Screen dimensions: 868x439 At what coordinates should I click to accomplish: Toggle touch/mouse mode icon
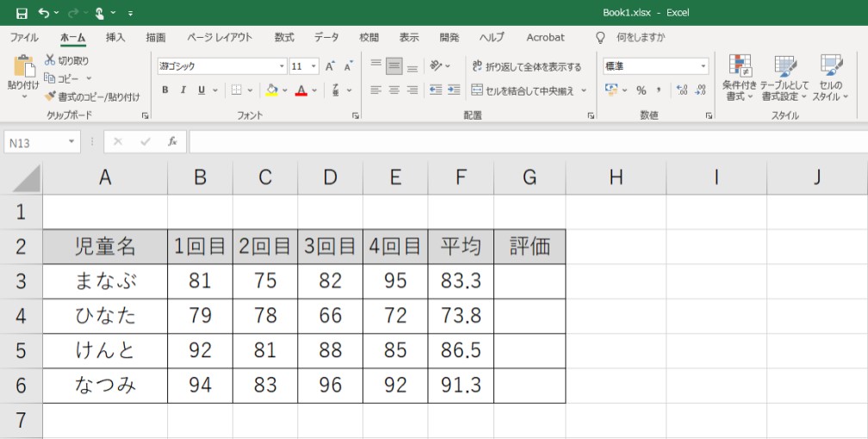pyautogui.click(x=100, y=13)
